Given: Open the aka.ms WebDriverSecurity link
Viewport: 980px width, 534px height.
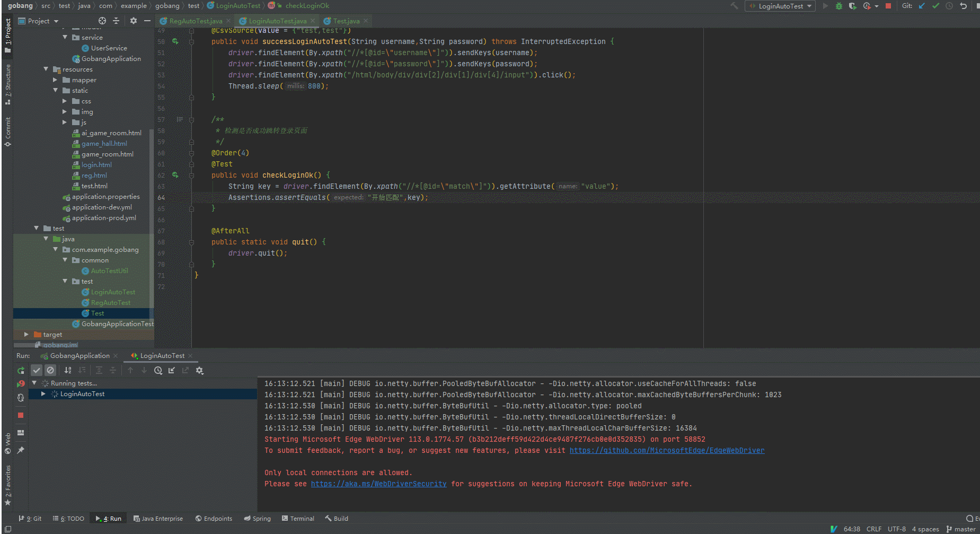Looking at the screenshot, I should tap(378, 484).
